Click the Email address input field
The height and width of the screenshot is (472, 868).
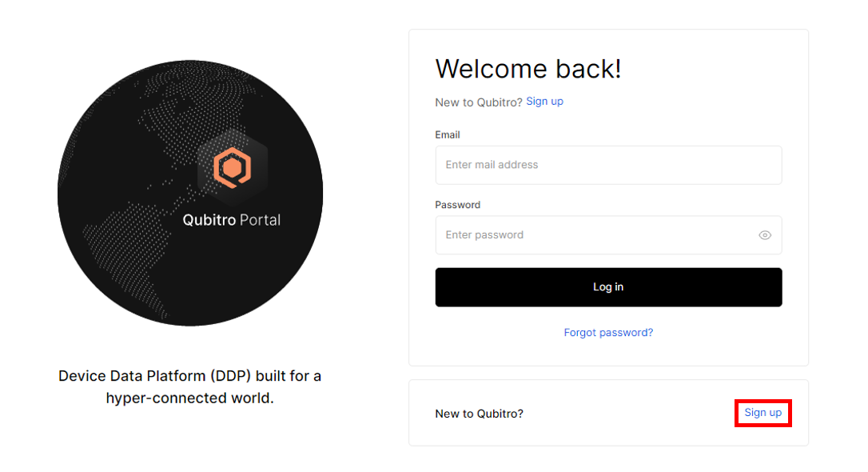(608, 165)
